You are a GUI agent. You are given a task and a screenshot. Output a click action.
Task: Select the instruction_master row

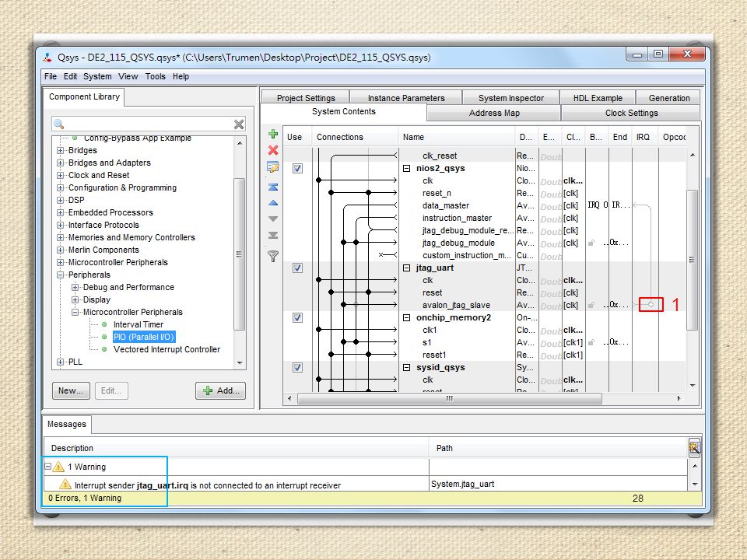457,218
